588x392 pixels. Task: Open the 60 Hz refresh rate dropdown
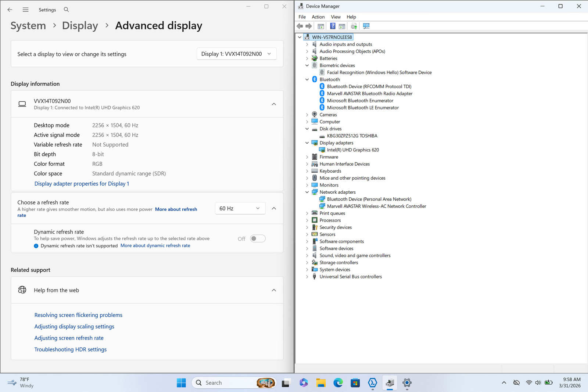(x=240, y=208)
